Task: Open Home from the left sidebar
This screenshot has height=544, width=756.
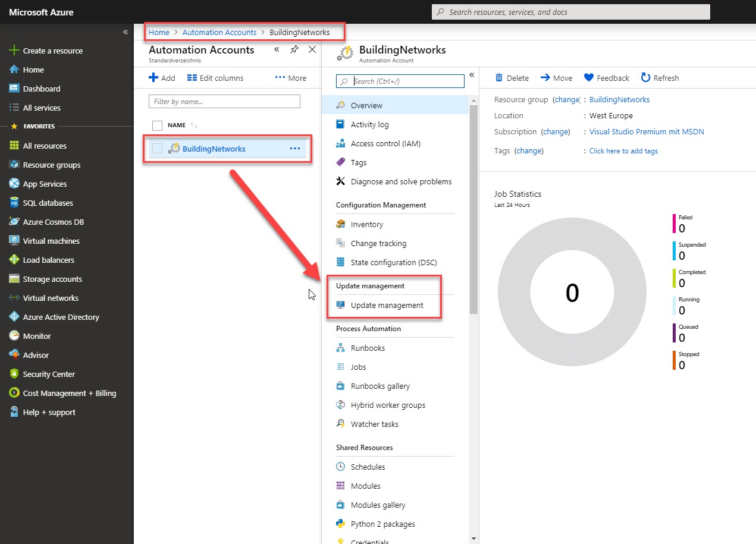Action: click(33, 70)
